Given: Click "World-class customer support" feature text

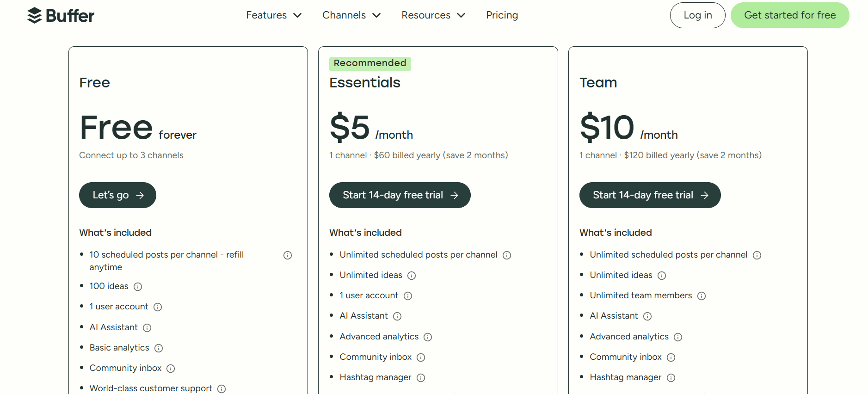Looking at the screenshot, I should [x=151, y=388].
